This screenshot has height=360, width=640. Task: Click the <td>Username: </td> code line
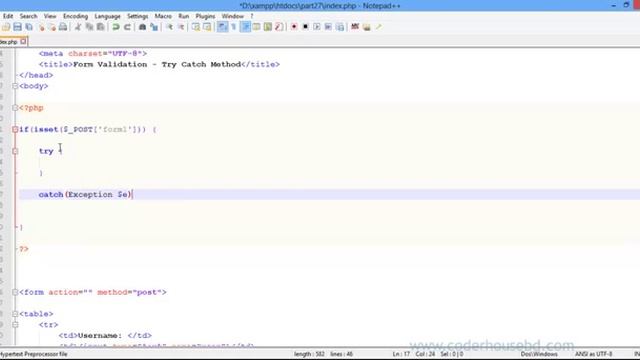105,336
